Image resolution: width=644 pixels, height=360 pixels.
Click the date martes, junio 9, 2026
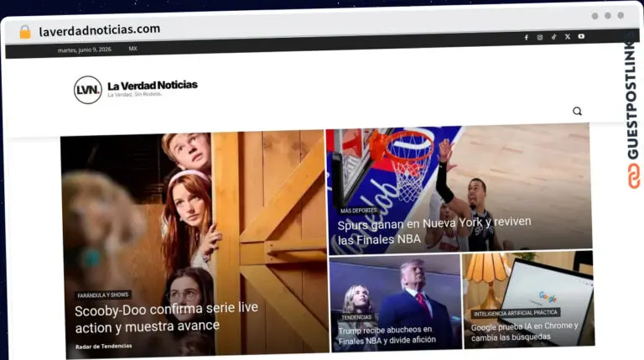[84, 50]
